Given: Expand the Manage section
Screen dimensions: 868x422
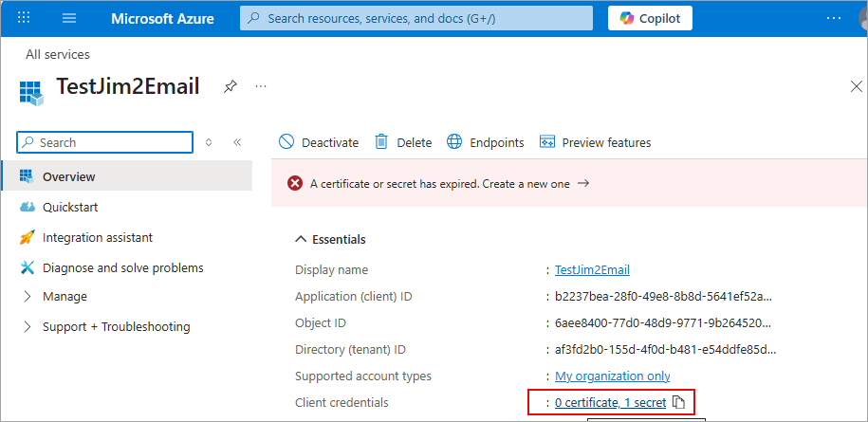Looking at the screenshot, I should 65,297.
